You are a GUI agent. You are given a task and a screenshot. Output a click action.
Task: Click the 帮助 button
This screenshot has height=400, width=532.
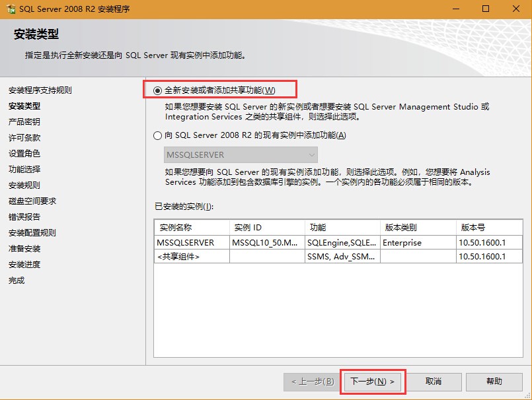[x=494, y=382]
